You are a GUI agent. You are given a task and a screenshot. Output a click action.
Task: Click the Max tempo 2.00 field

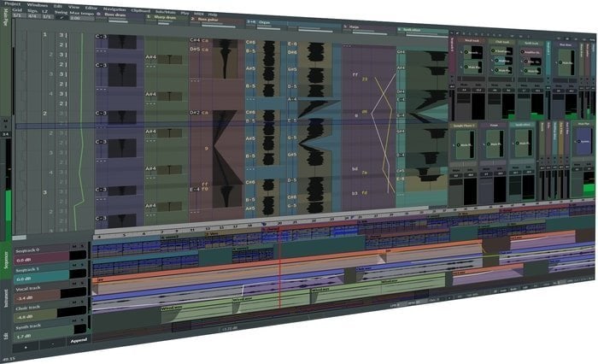pyautogui.click(x=81, y=18)
